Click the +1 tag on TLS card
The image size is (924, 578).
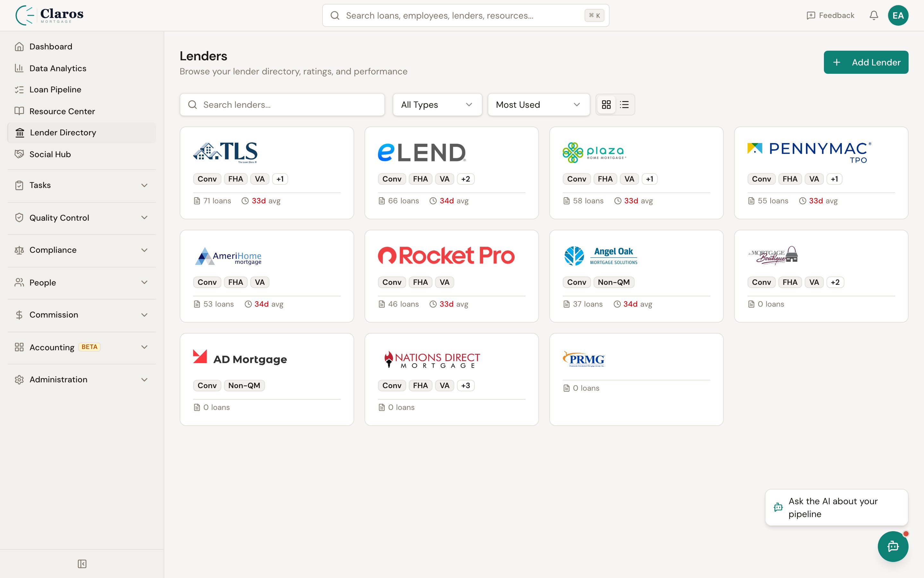280,179
